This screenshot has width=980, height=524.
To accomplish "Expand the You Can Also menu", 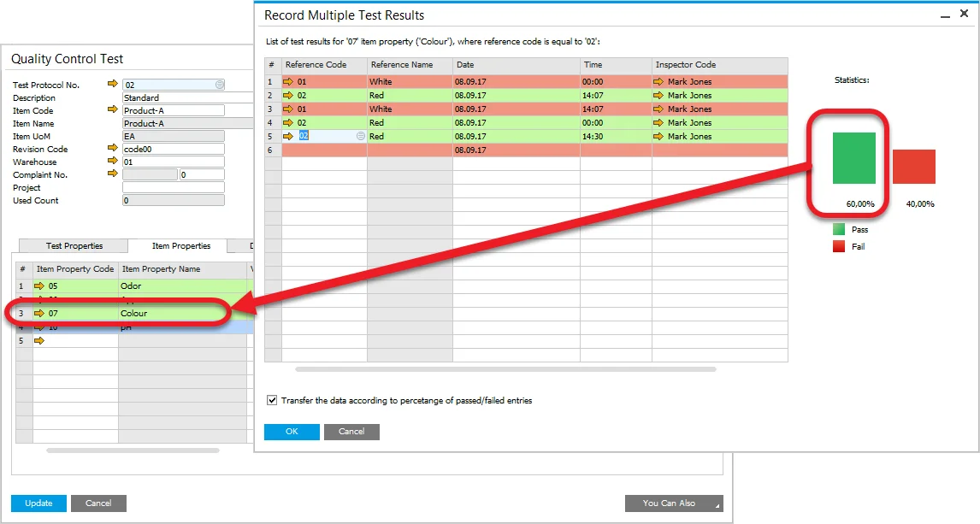I will [x=674, y=503].
